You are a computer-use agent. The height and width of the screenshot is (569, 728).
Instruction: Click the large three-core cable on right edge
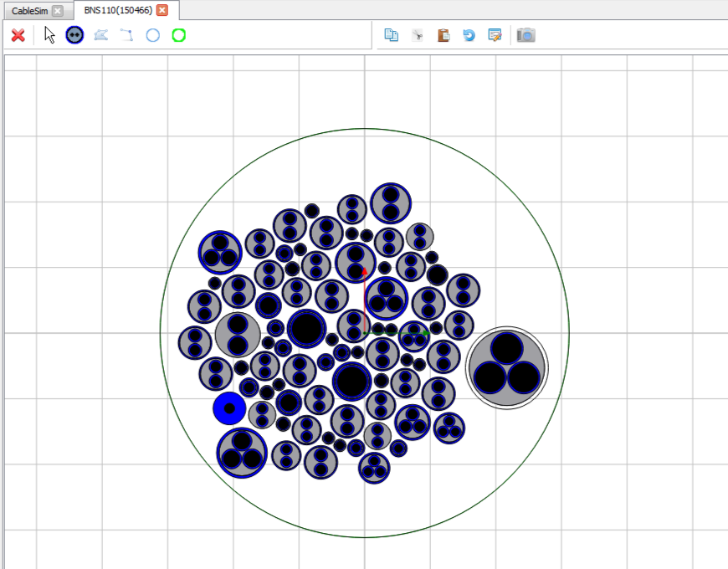(506, 367)
